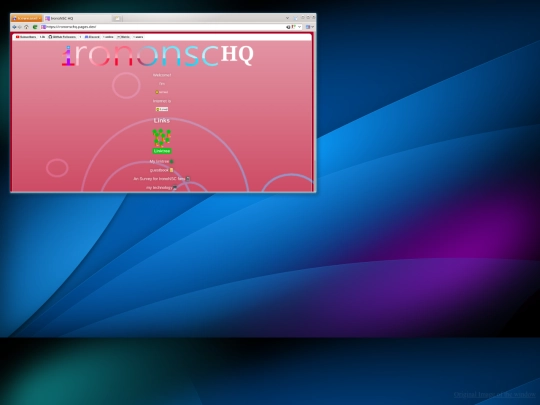Open the address bar history dropdown
Viewport: 540px width, 405px height.
click(x=299, y=27)
